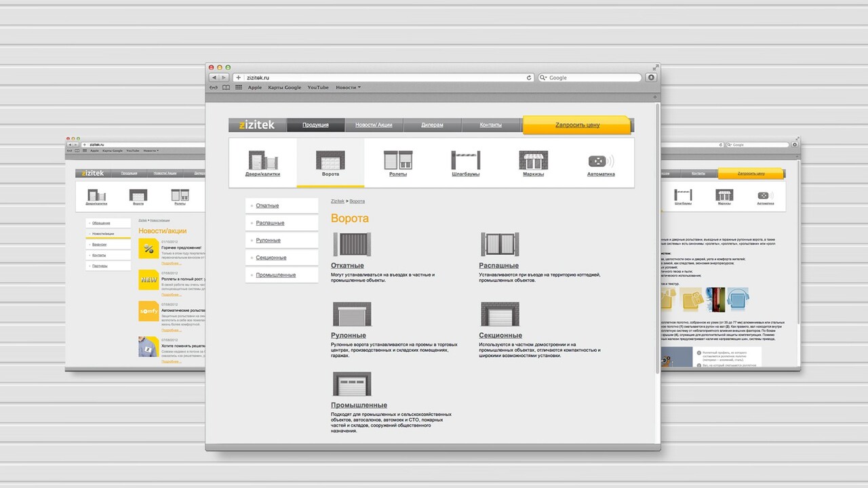Select the Ролеты shutter icon
The width and height of the screenshot is (868, 488).
pyautogui.click(x=398, y=161)
